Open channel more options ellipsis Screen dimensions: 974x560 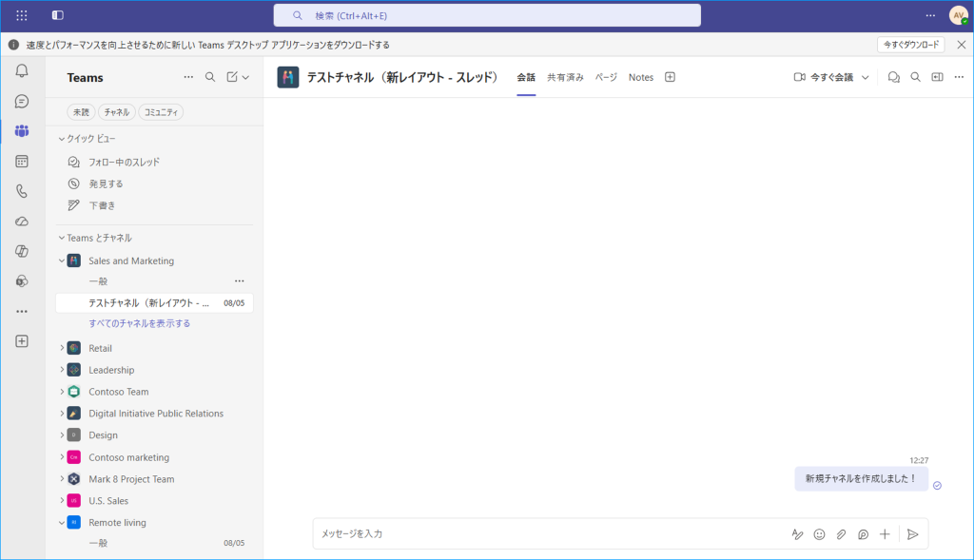tap(959, 77)
